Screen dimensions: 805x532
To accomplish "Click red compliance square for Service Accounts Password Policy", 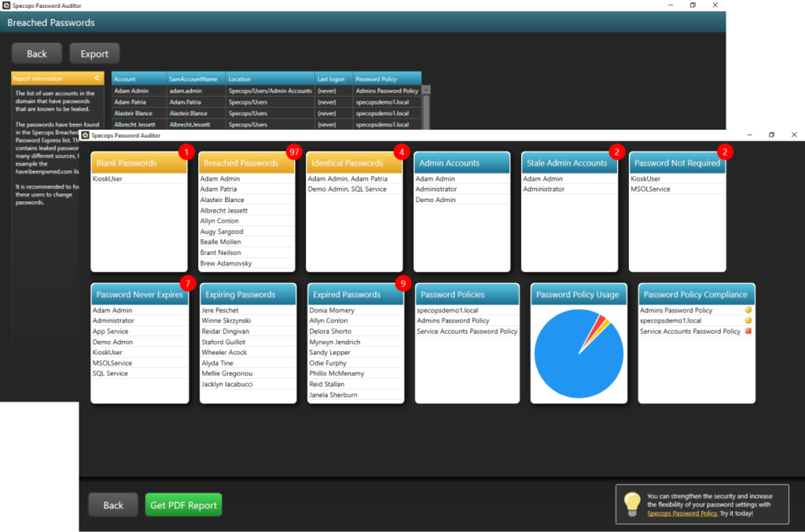I will click(748, 331).
